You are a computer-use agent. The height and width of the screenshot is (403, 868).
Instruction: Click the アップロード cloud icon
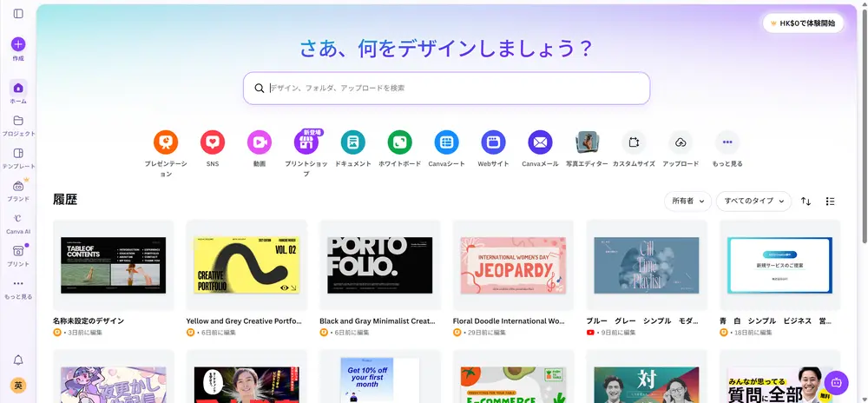681,142
